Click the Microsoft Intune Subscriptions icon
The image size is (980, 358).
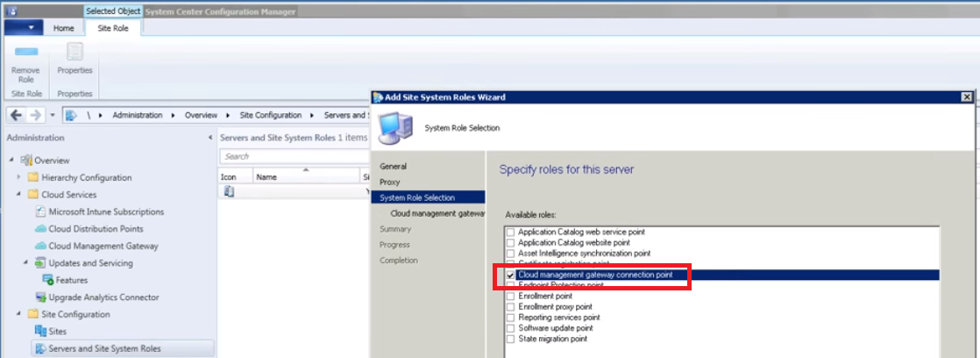coord(40,211)
